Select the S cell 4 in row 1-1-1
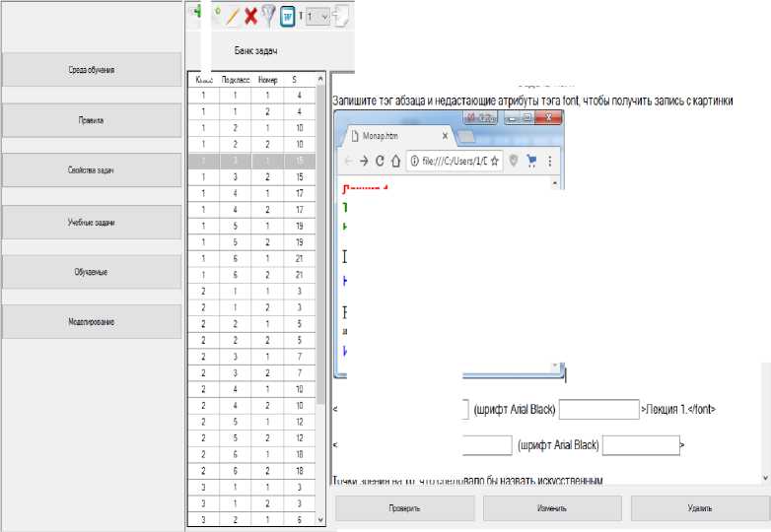The width and height of the screenshot is (771, 532). 300,96
